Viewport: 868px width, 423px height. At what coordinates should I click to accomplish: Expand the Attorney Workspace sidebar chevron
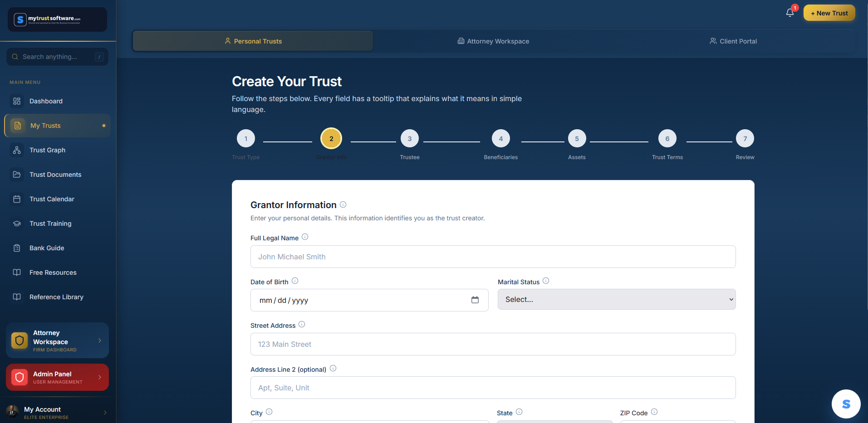point(100,340)
